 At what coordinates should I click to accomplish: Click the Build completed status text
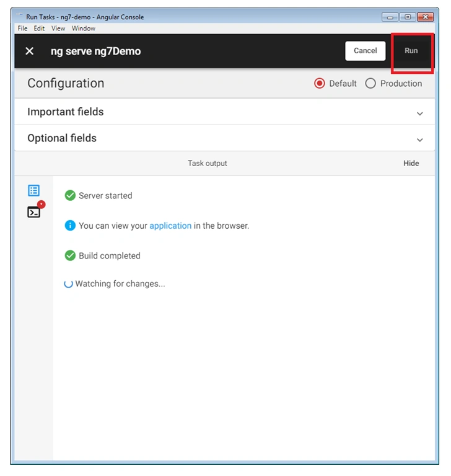110,255
